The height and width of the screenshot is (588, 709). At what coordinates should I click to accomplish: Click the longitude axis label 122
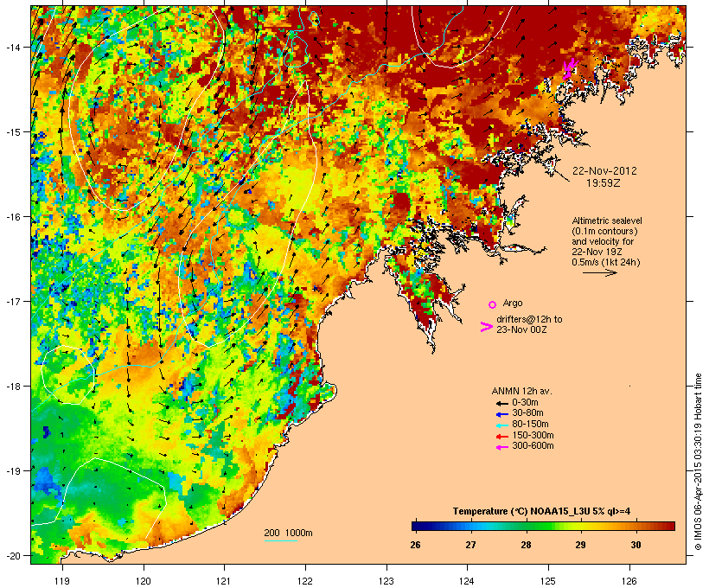[x=305, y=581]
